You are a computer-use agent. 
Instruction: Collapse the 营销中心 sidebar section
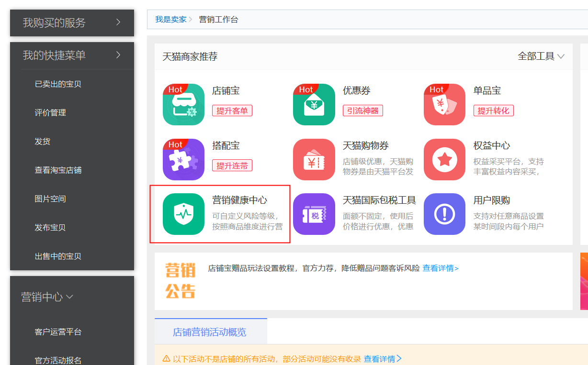click(47, 297)
